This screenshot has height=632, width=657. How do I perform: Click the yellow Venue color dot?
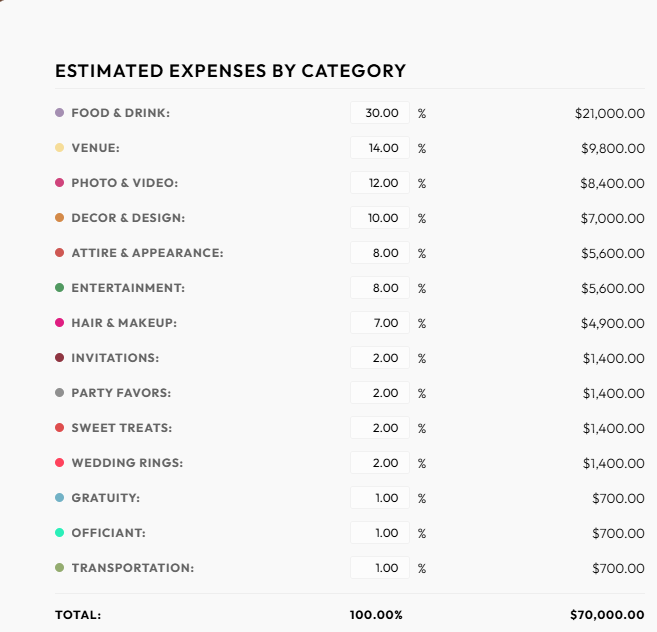[60, 148]
